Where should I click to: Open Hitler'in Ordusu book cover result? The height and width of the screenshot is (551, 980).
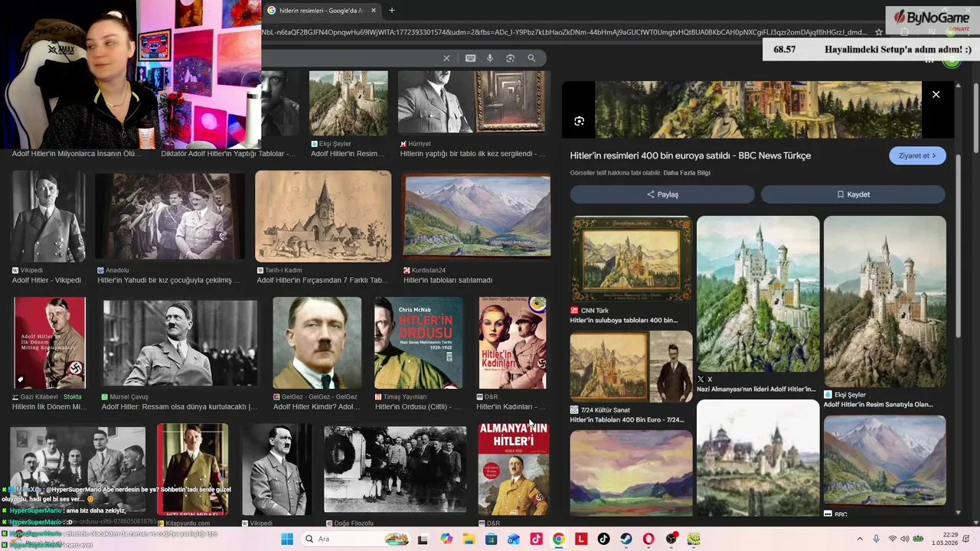[418, 343]
